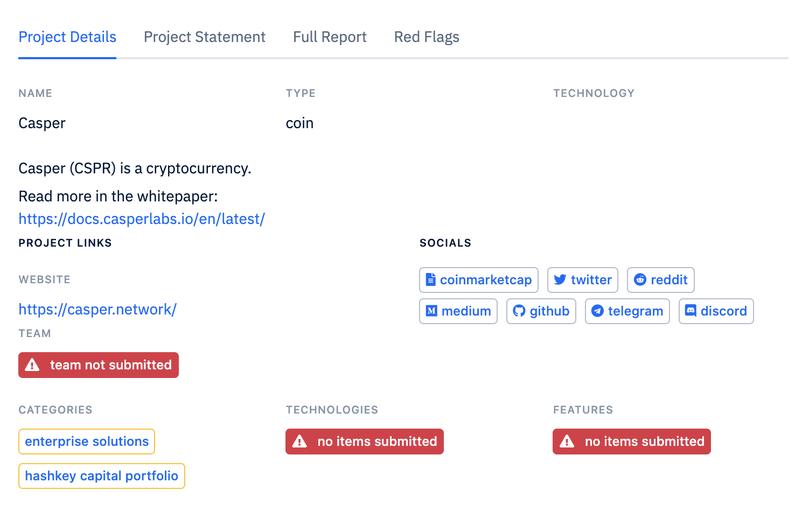The image size is (809, 532).
Task: Open the casperlabs whitepaper docs link
Action: [x=142, y=219]
